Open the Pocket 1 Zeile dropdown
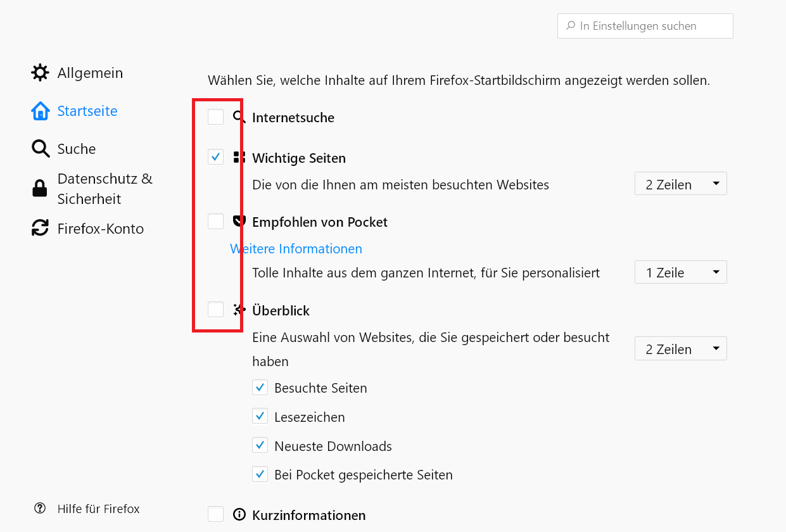The width and height of the screenshot is (786, 532). (x=680, y=272)
